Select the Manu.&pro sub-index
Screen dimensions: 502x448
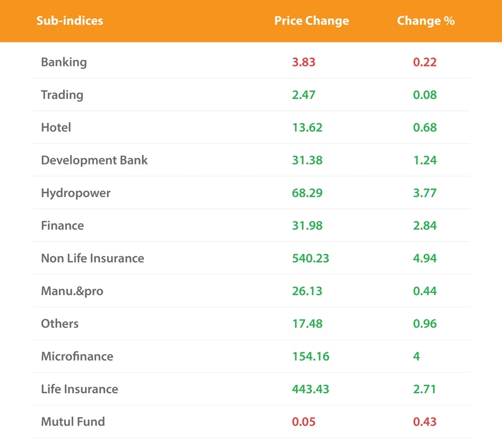[x=72, y=291]
